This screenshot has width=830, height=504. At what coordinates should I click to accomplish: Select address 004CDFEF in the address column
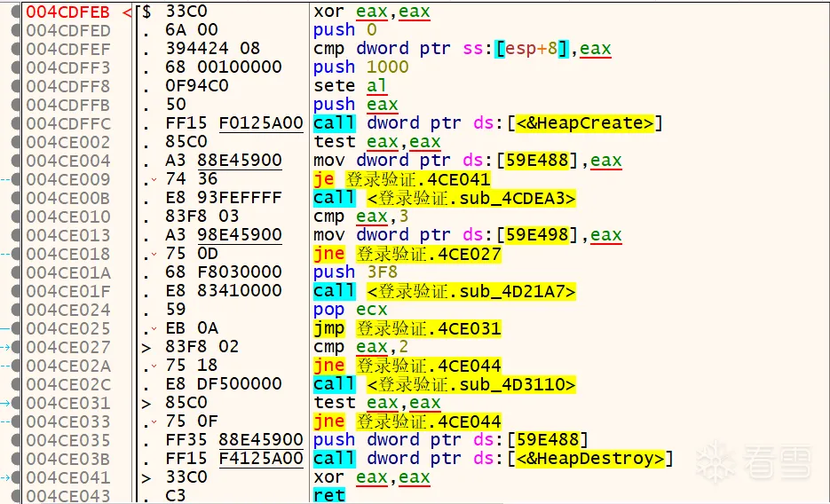tap(68, 49)
